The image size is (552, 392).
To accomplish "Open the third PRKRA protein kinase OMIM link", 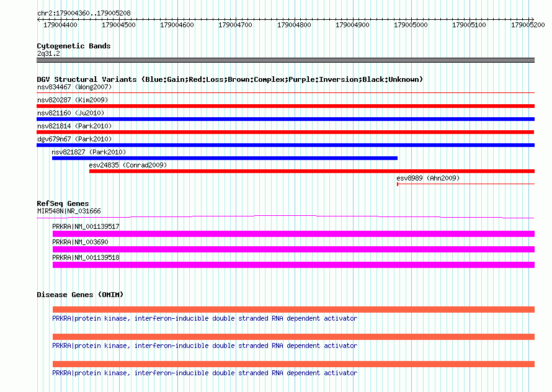I will (x=205, y=373).
